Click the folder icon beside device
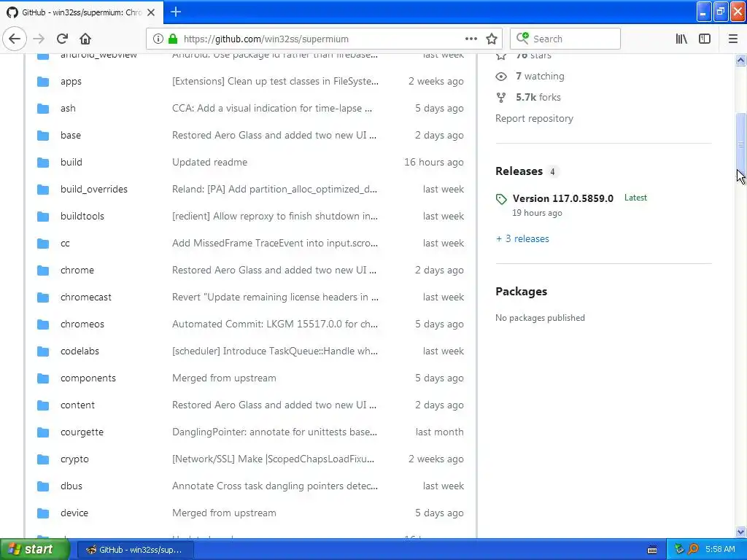The image size is (747, 560). point(43,513)
